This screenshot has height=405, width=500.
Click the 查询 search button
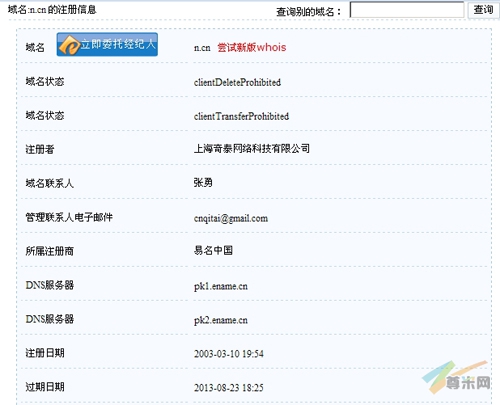(x=483, y=10)
